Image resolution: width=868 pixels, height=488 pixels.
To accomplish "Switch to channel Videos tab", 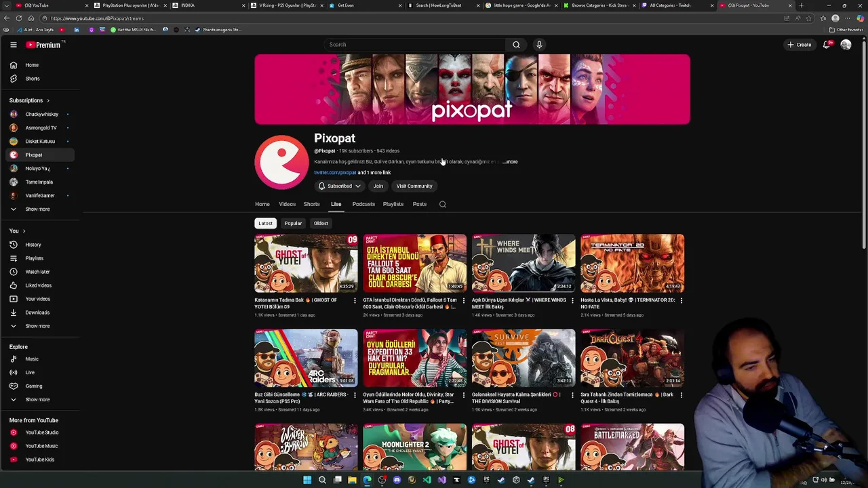I will click(x=287, y=204).
